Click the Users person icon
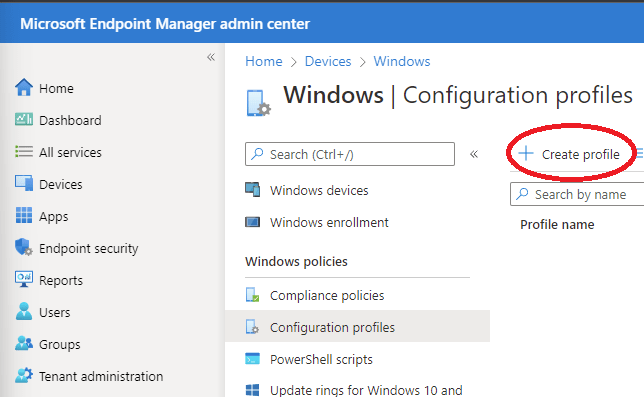644x397 pixels. click(24, 311)
